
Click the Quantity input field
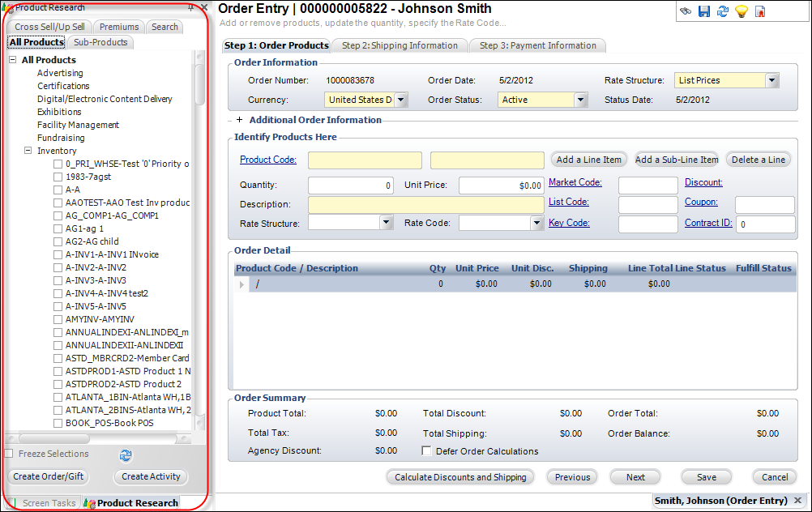coord(351,186)
